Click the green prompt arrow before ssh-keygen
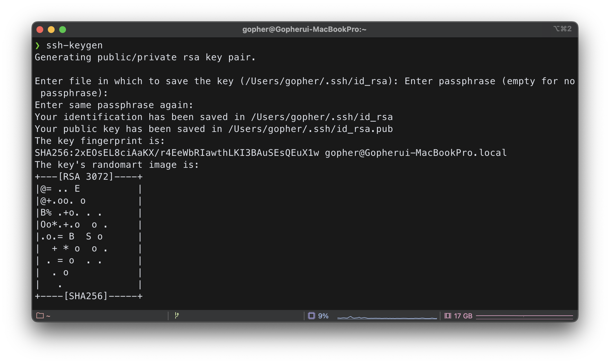 [x=38, y=45]
